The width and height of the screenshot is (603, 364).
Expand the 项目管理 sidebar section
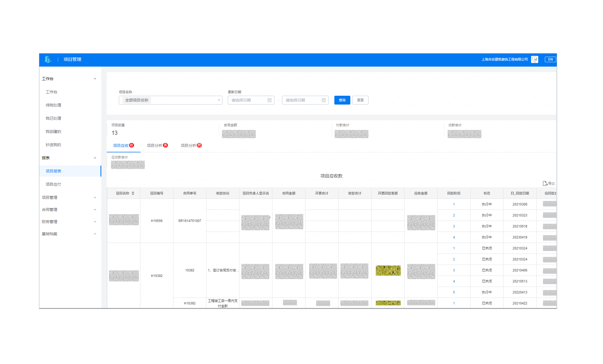click(95, 198)
